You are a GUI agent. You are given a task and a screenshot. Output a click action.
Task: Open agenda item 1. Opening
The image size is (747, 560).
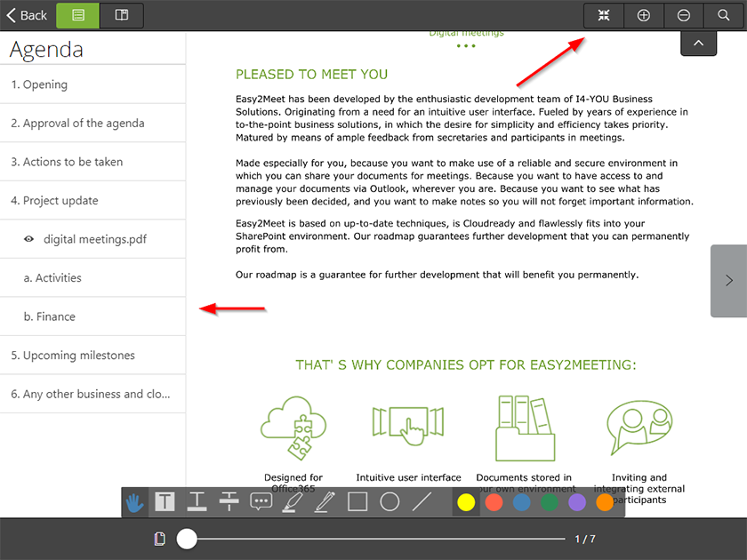(92, 84)
